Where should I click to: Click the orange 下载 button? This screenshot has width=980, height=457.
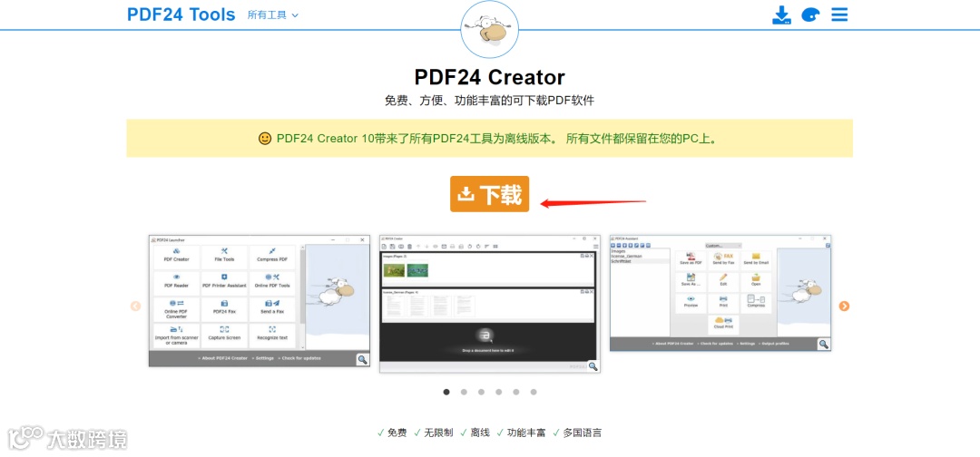[489, 194]
